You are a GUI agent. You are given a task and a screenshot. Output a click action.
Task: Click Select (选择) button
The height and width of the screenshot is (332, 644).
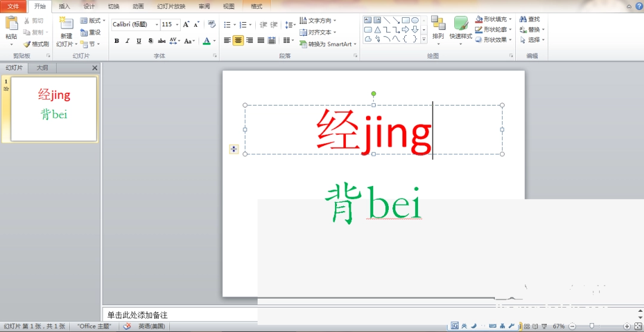pyautogui.click(x=532, y=40)
